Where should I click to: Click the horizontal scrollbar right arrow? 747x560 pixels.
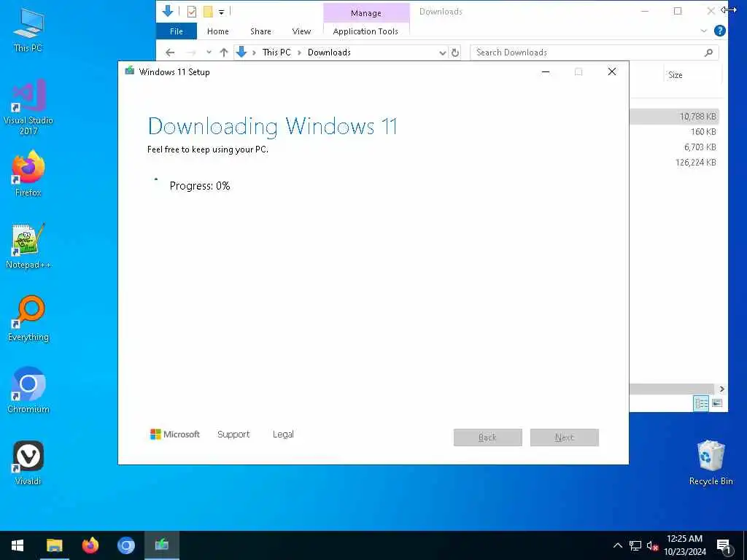[x=721, y=389]
